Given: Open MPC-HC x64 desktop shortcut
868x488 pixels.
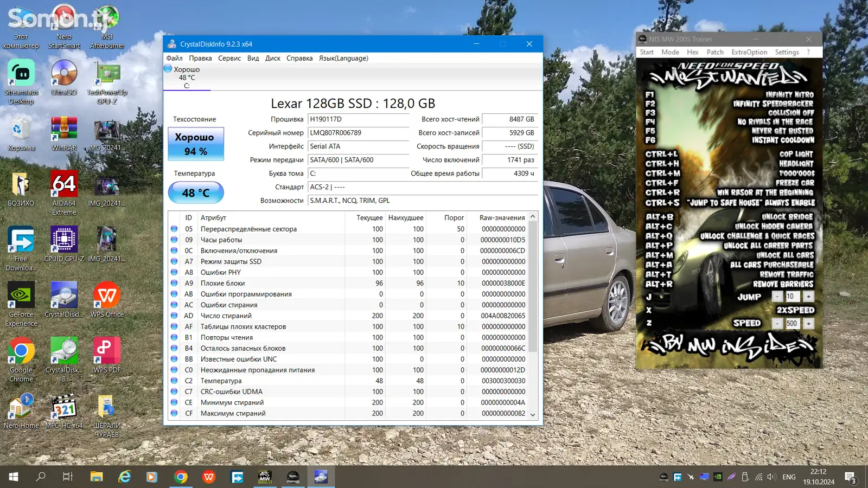Looking at the screenshot, I should click(64, 411).
